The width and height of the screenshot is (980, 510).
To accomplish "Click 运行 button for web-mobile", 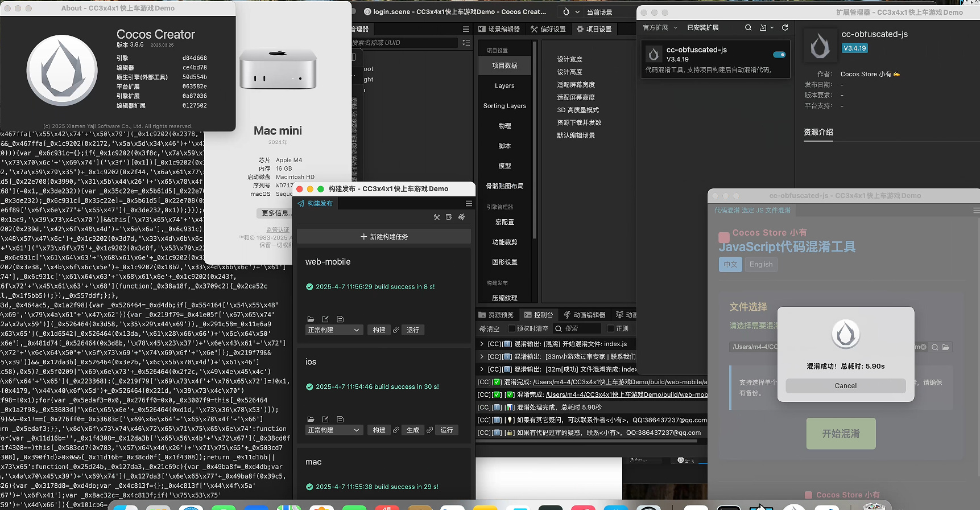I will coord(413,330).
